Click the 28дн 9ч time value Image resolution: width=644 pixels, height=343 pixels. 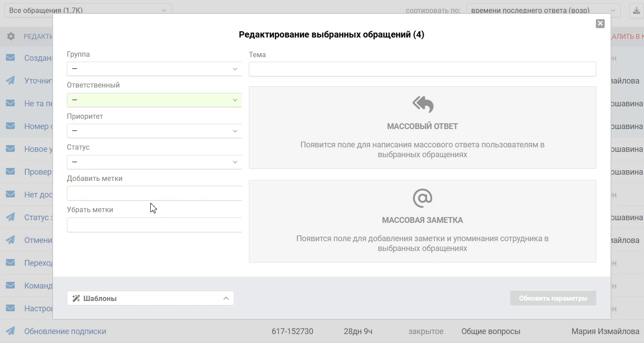point(358,331)
